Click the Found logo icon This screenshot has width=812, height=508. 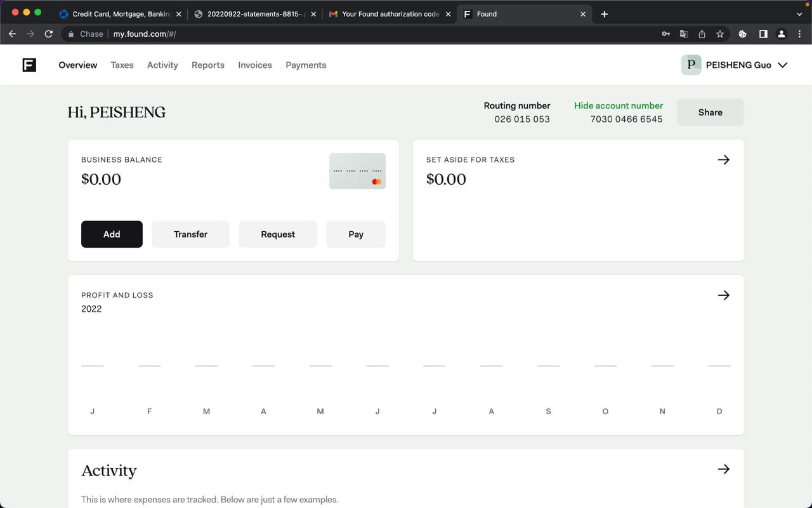(29, 65)
